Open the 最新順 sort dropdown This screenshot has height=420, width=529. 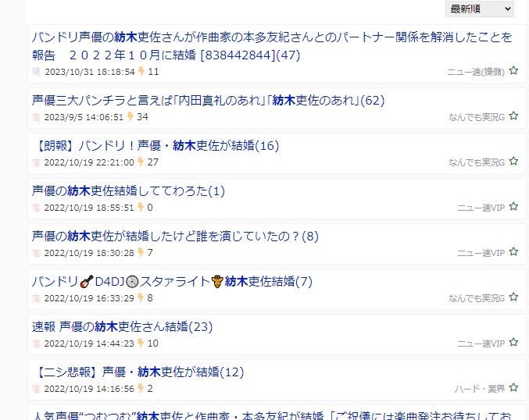(x=480, y=9)
